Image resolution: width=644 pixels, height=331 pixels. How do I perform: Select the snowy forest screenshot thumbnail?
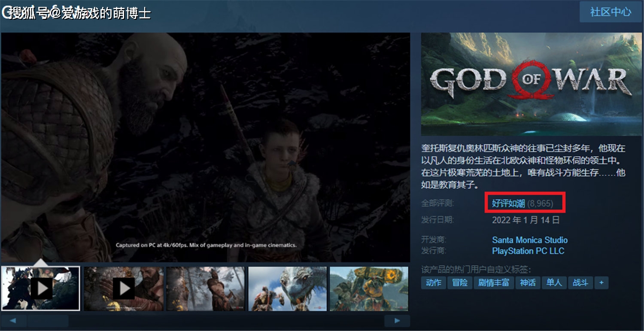tap(205, 288)
